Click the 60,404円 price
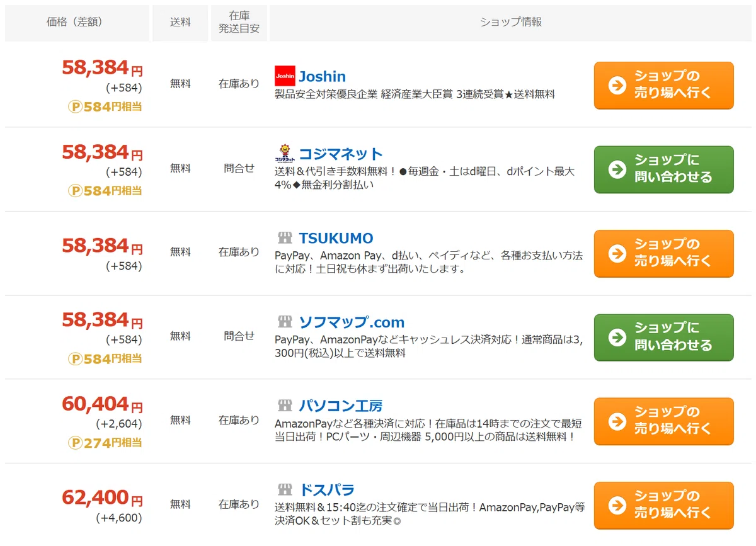Image resolution: width=756 pixels, height=546 pixels. pos(102,404)
